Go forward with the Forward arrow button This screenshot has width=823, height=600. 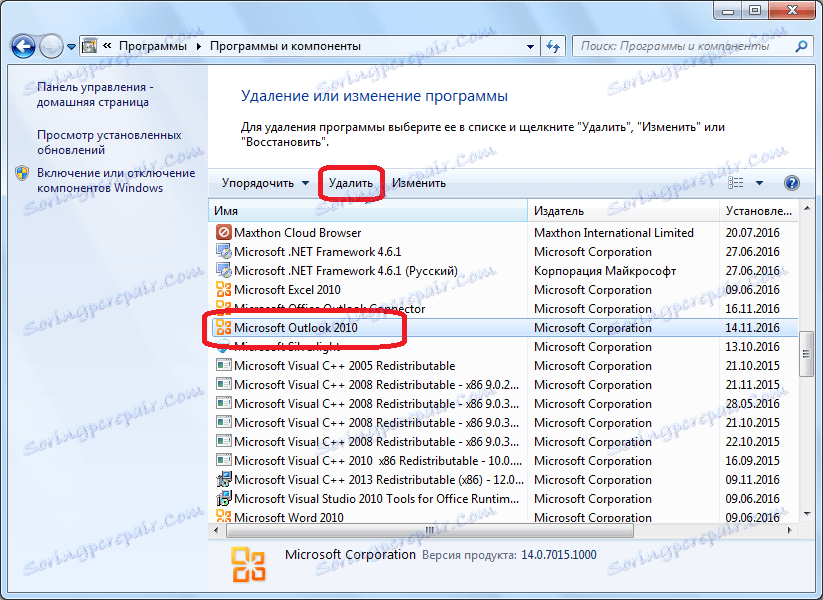pos(51,47)
